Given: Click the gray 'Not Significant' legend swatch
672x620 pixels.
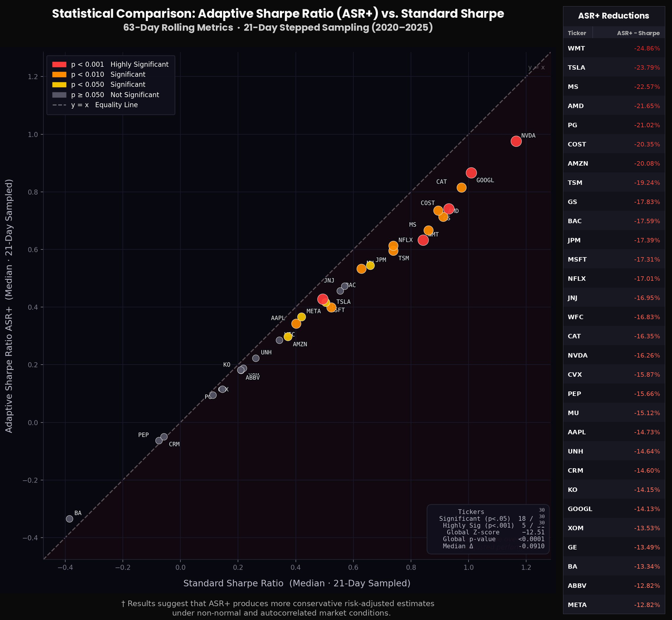Looking at the screenshot, I should coord(59,95).
